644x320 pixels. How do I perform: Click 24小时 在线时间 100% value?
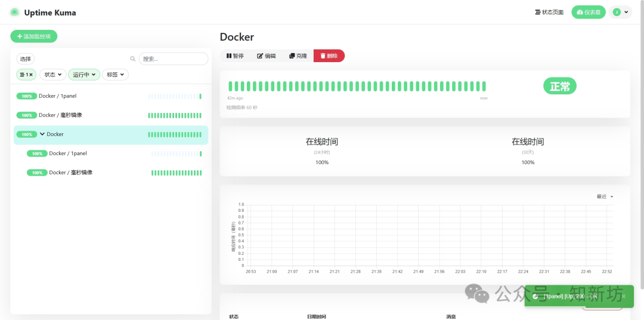[322, 162]
